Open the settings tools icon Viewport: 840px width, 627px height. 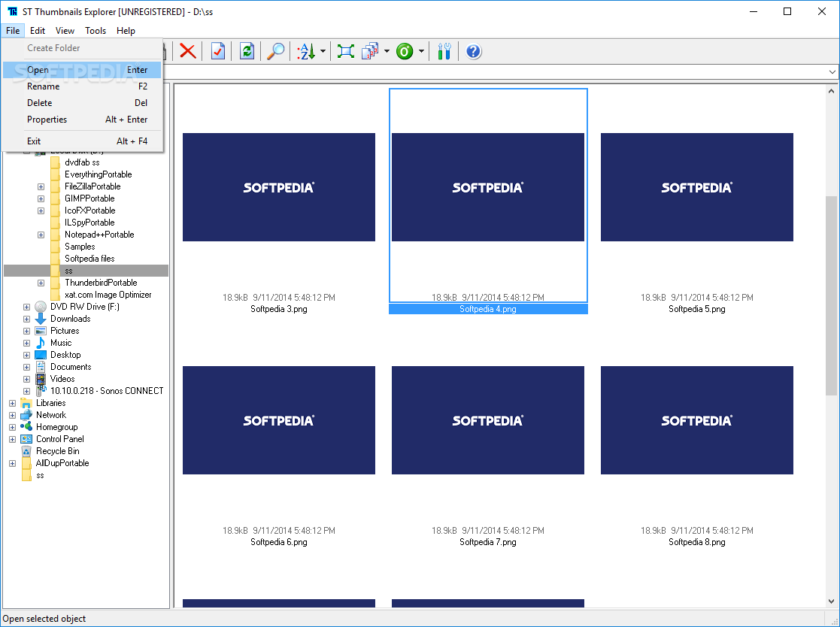tap(444, 51)
